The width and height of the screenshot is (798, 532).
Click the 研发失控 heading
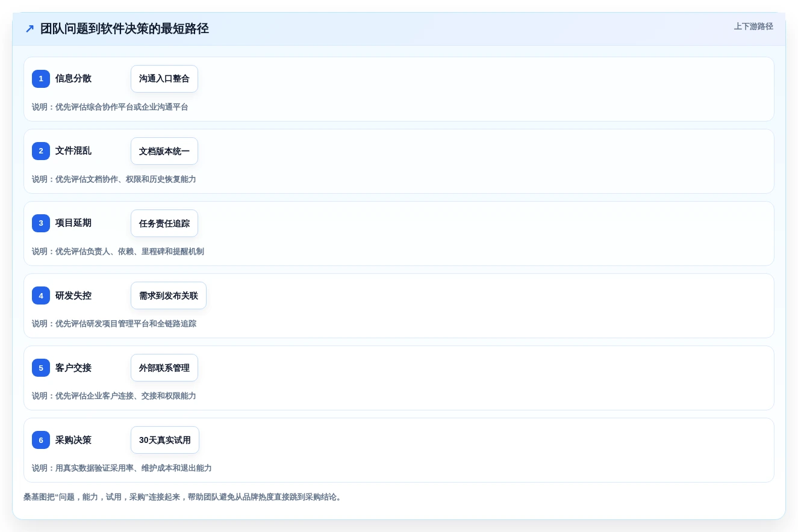click(x=73, y=295)
